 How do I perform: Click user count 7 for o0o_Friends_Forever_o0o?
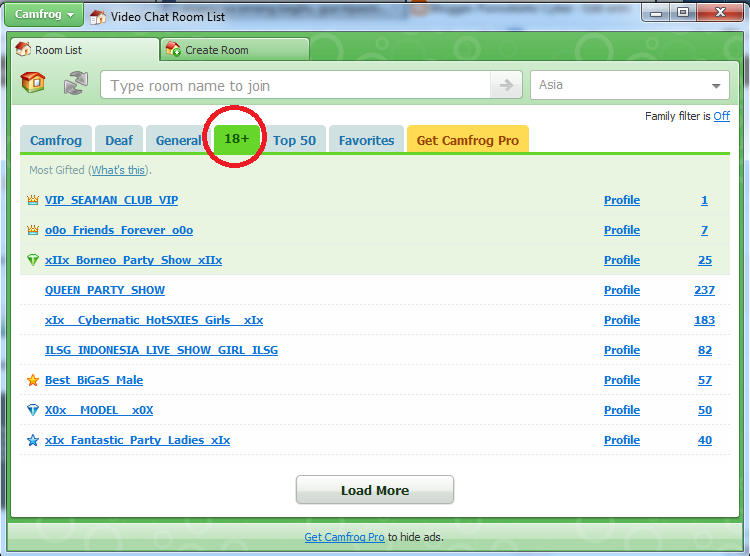click(x=705, y=230)
